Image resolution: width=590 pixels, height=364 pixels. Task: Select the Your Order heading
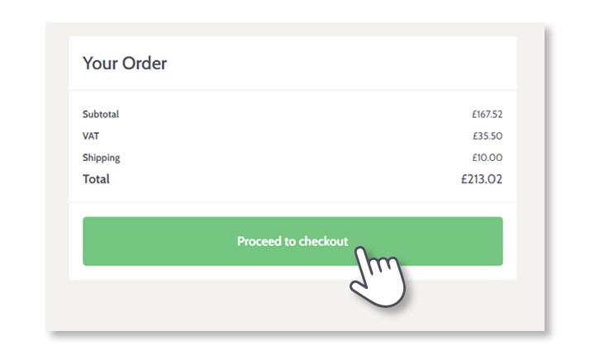point(125,64)
